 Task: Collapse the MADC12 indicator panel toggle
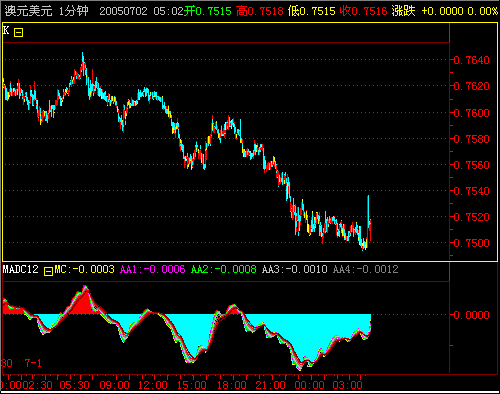[x=49, y=271]
